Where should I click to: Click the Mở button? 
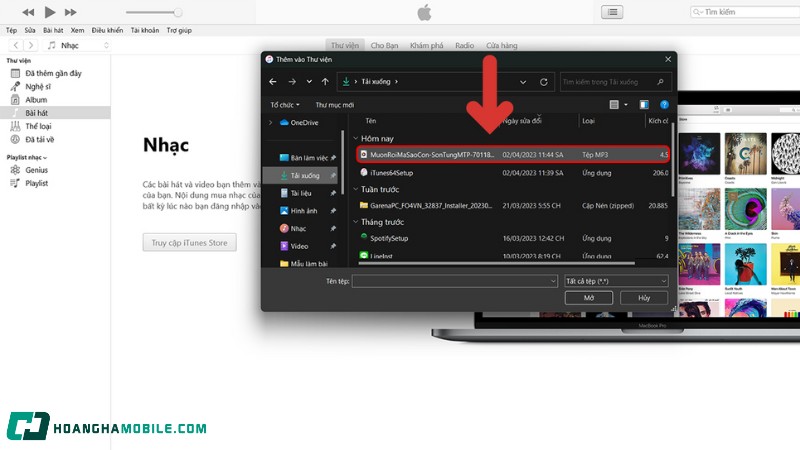pos(589,298)
